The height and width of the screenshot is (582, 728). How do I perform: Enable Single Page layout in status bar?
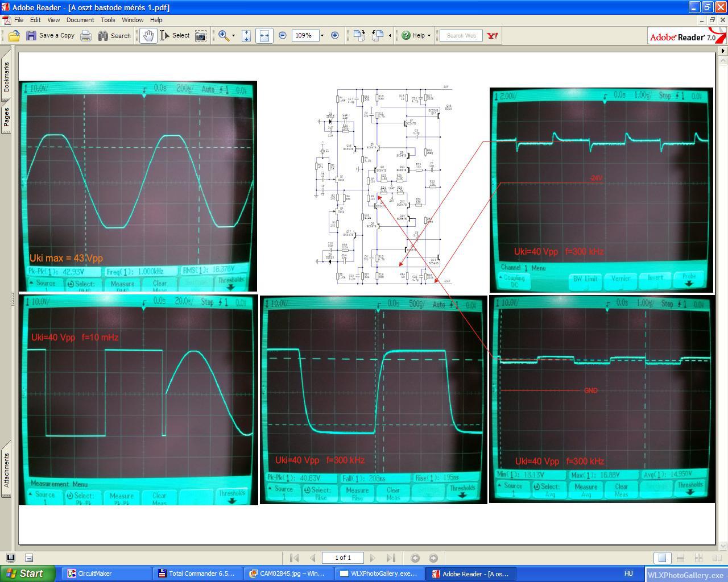click(x=661, y=558)
